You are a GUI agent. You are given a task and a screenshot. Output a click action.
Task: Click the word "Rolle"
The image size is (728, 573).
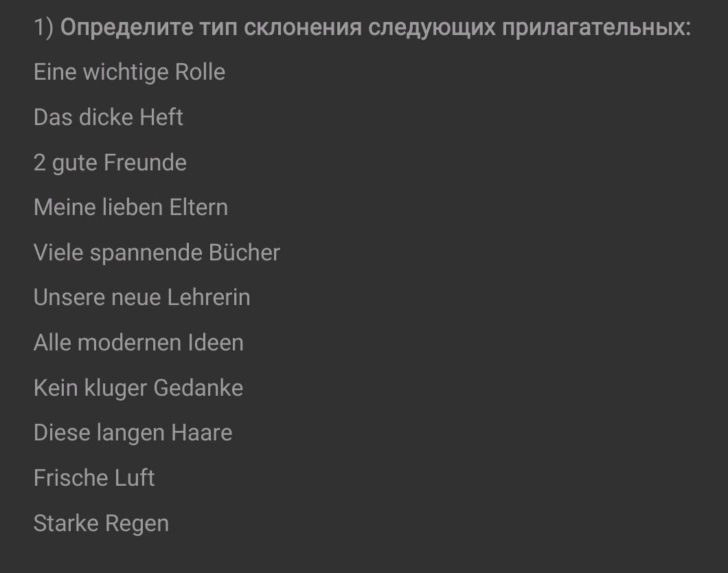pos(200,72)
